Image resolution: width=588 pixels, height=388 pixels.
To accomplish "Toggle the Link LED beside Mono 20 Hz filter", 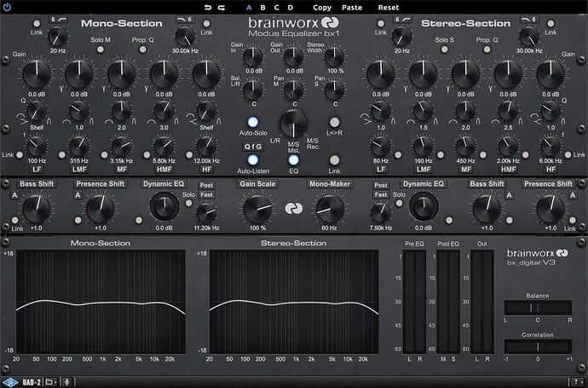I will pyautogui.click(x=37, y=23).
